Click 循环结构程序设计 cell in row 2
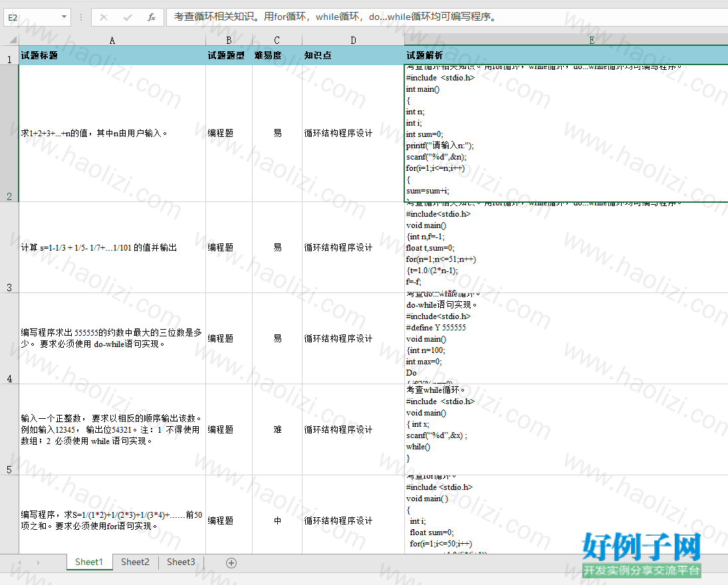This screenshot has width=728, height=585. 353,133
